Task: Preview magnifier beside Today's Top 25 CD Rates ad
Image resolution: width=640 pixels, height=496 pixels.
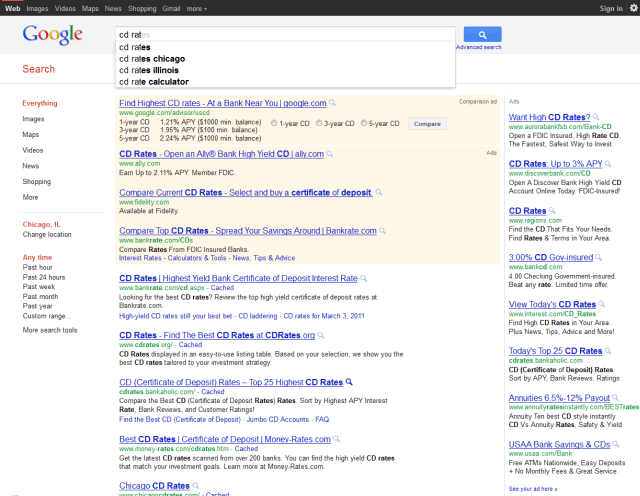Action: tap(608, 351)
